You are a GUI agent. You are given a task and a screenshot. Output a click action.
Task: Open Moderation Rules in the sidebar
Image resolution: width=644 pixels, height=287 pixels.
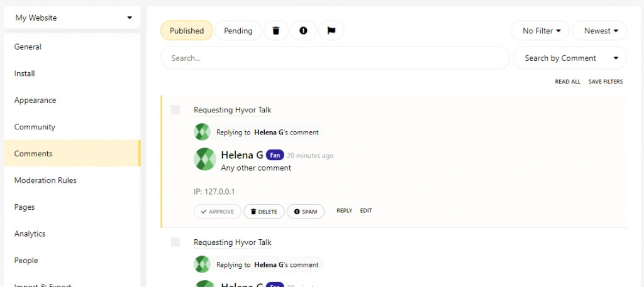click(72, 180)
